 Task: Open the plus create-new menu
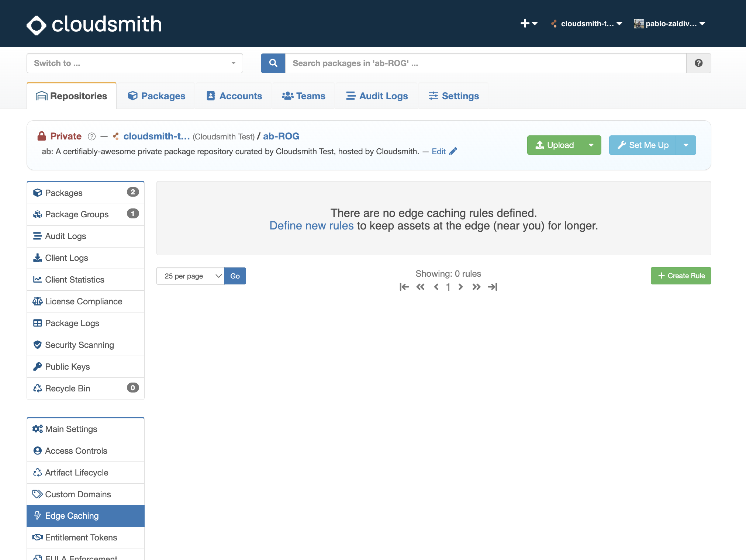point(529,24)
